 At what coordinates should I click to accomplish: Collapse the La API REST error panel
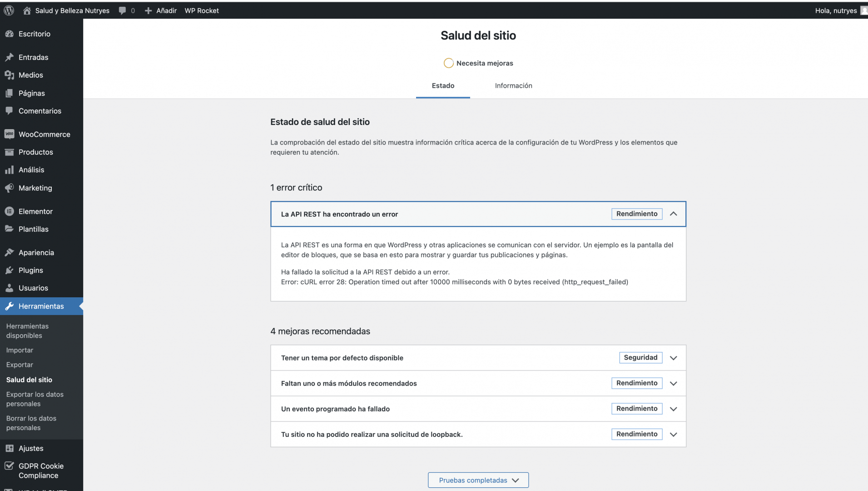click(674, 214)
